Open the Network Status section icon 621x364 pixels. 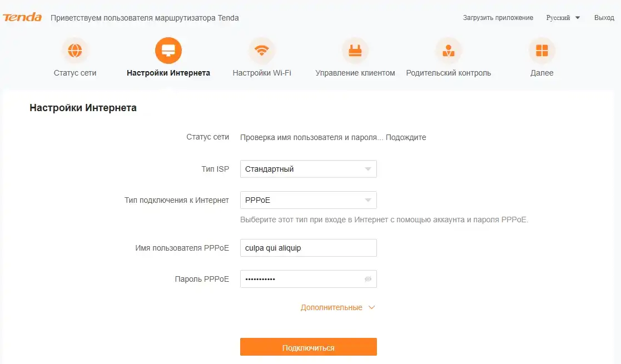(75, 50)
